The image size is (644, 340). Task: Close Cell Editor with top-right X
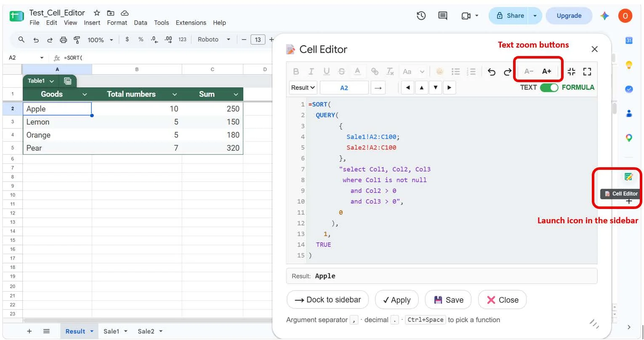tap(594, 49)
